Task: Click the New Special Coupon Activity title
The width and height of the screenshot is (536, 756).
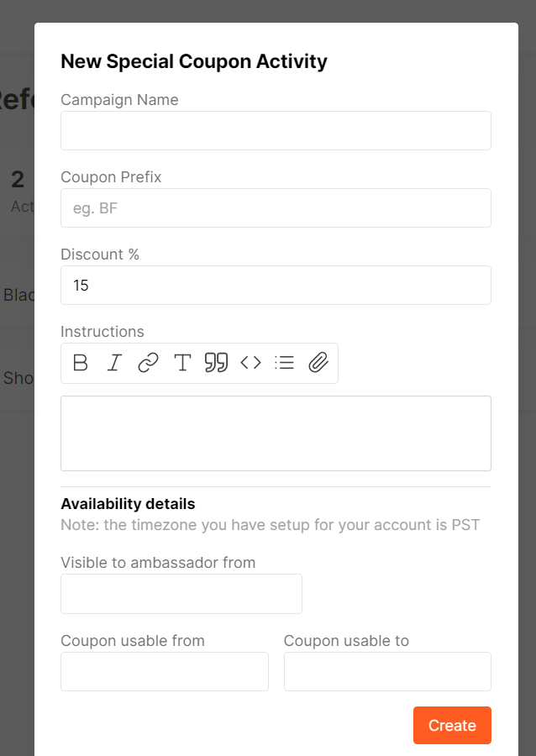Action: point(194,61)
